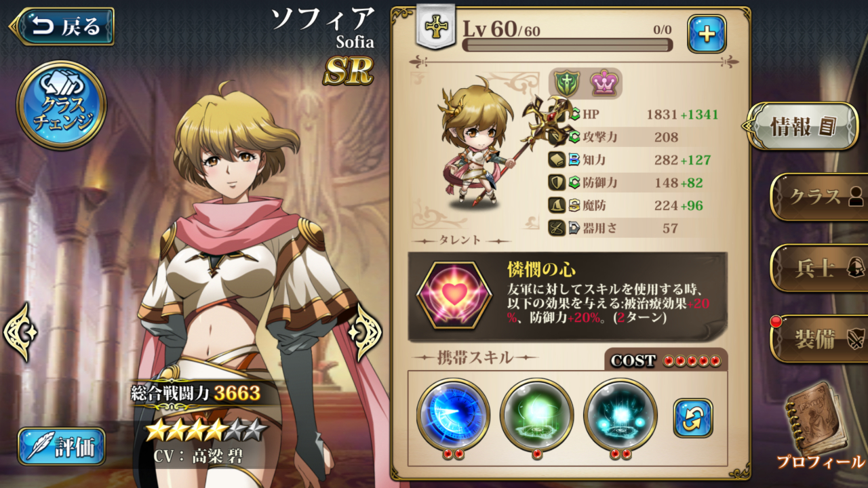
Task: Go to next character with right arrow
Action: [366, 331]
